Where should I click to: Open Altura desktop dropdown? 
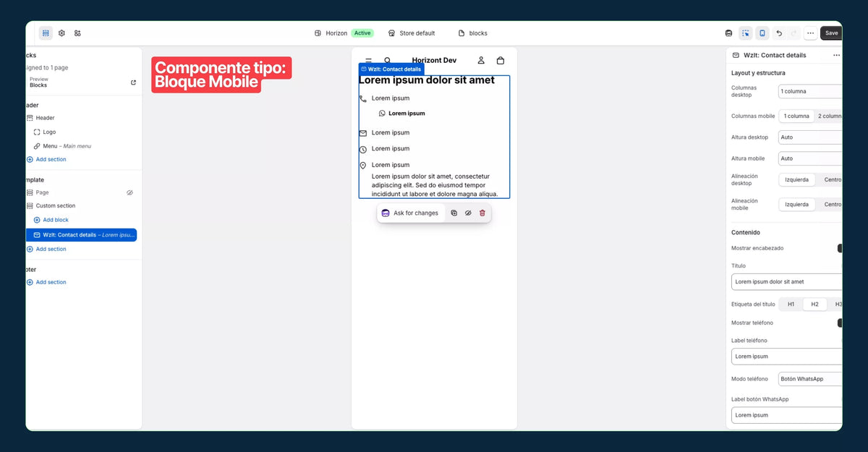(810, 137)
